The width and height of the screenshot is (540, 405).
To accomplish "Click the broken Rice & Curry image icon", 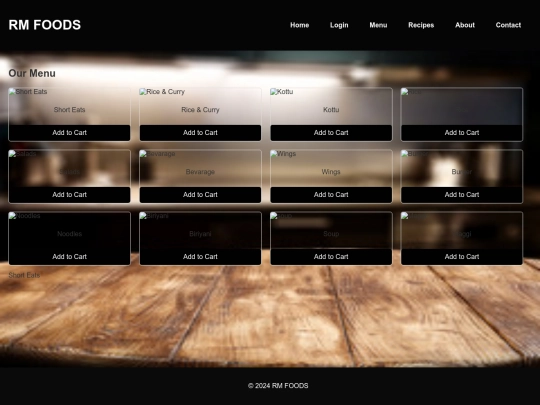I will [x=143, y=92].
